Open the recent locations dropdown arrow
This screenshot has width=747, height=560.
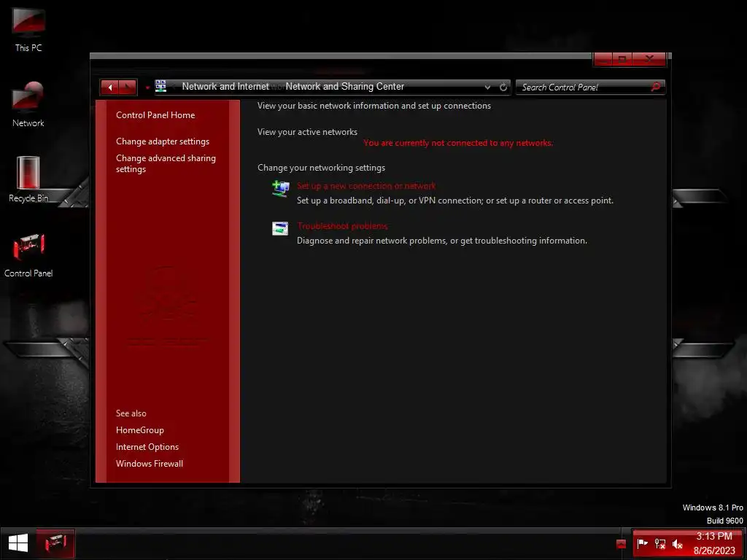(147, 87)
